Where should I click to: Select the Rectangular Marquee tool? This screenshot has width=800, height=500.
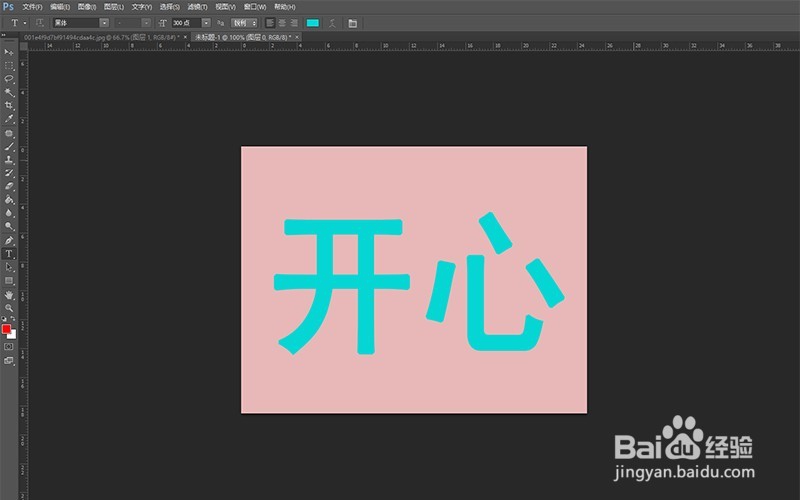tap(9, 65)
